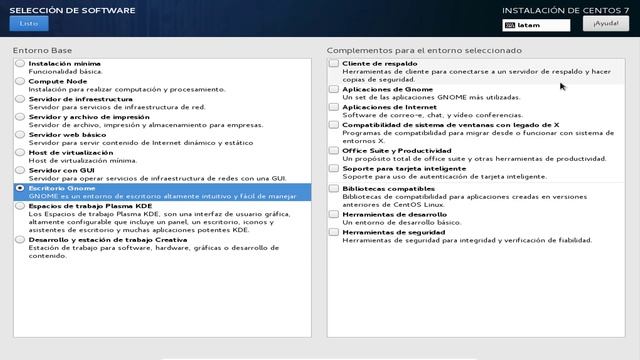Click the keyboard icon beside latam
The height and width of the screenshot is (360, 640).
click(x=510, y=25)
